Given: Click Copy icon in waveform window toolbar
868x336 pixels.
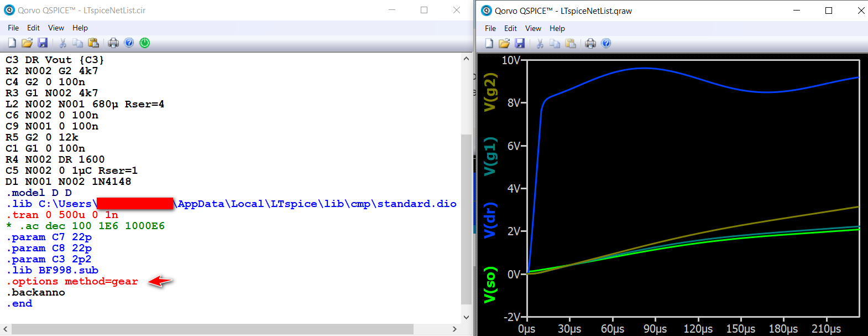Looking at the screenshot, I should point(555,43).
